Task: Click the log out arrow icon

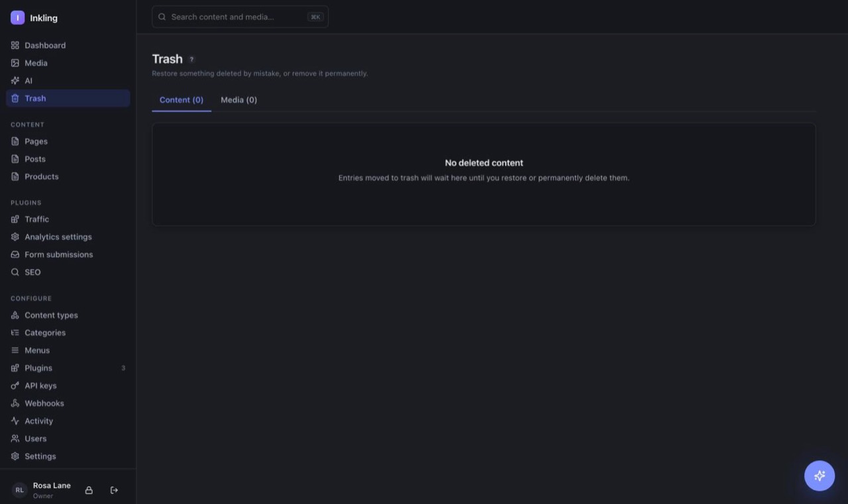Action: point(114,490)
